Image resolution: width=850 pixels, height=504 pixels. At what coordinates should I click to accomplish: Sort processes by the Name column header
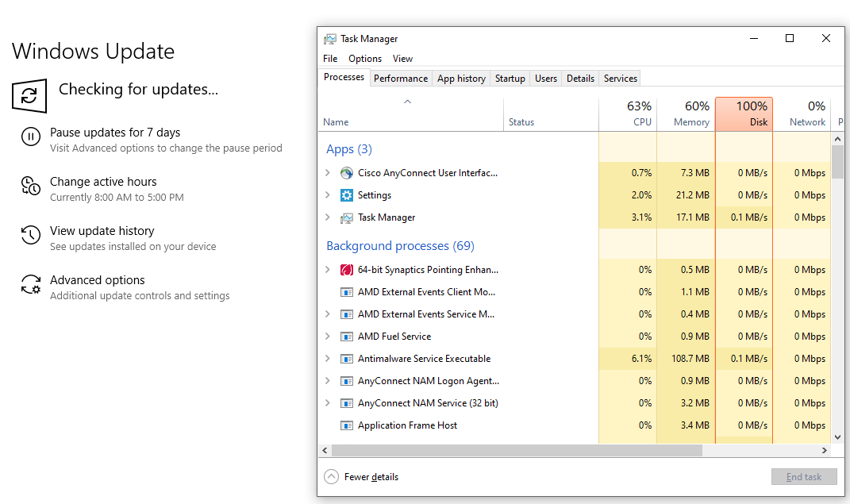point(411,114)
